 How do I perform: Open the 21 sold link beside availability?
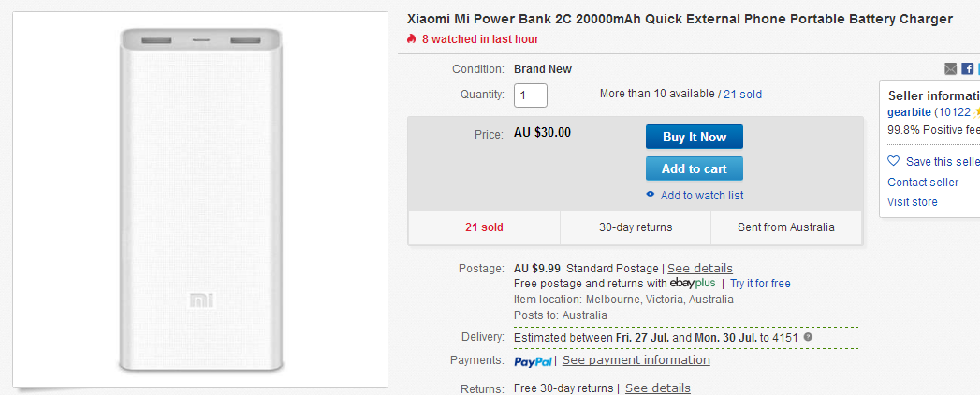tap(742, 95)
